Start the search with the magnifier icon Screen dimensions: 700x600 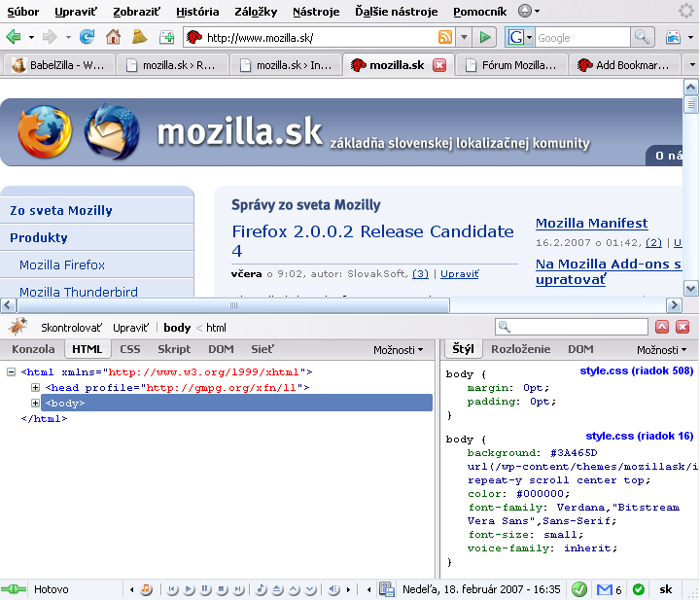coord(642,37)
